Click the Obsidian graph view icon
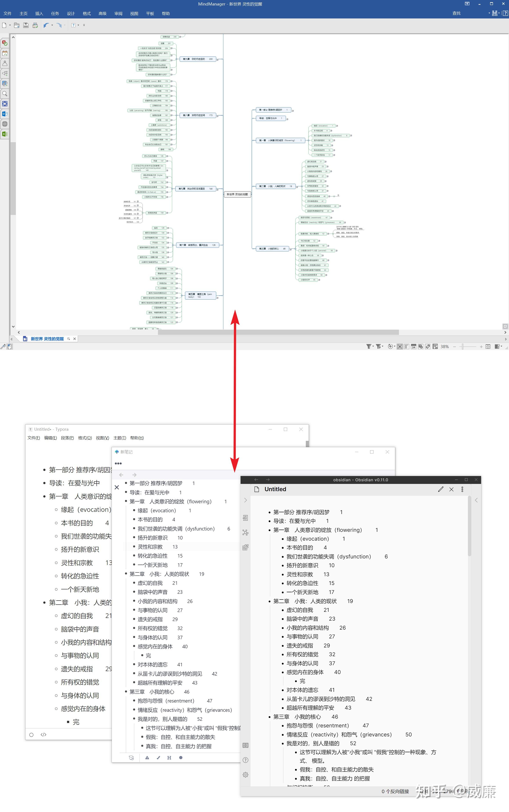Screen dimensions: 509x812 [x=245, y=532]
